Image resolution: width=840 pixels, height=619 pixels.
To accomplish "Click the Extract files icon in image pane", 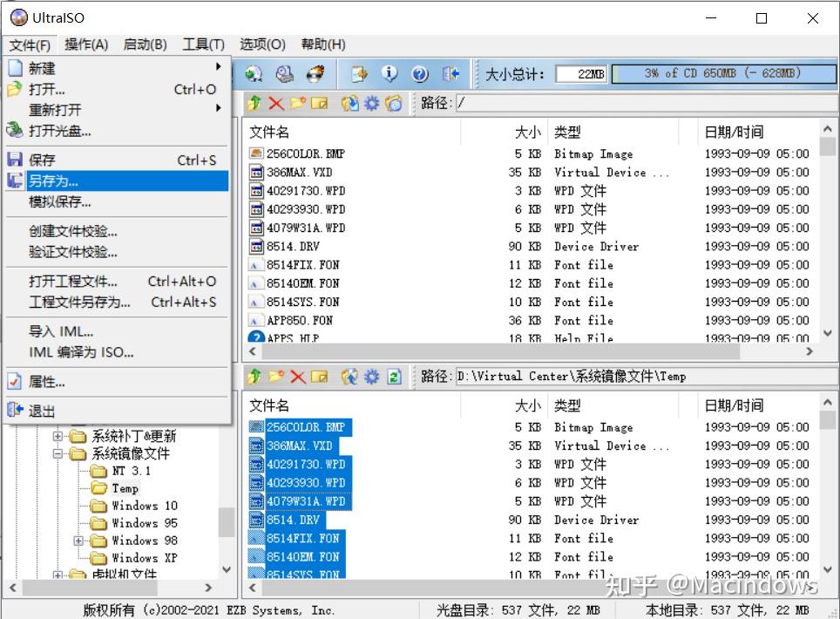I will [349, 103].
